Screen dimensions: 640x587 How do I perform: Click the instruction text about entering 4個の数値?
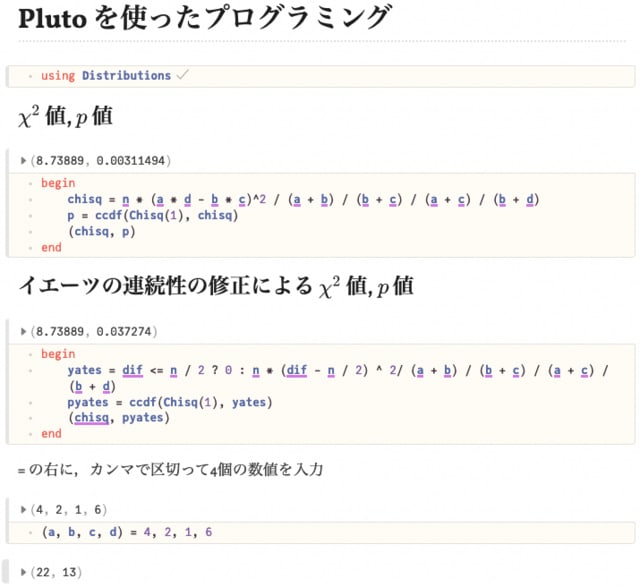(170, 469)
